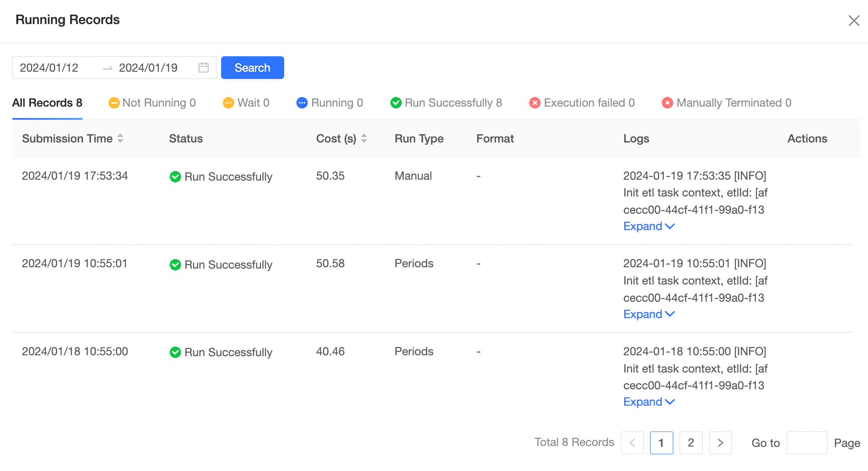Go to next page arrow
Viewport: 868px width, 471px height.
click(720, 443)
